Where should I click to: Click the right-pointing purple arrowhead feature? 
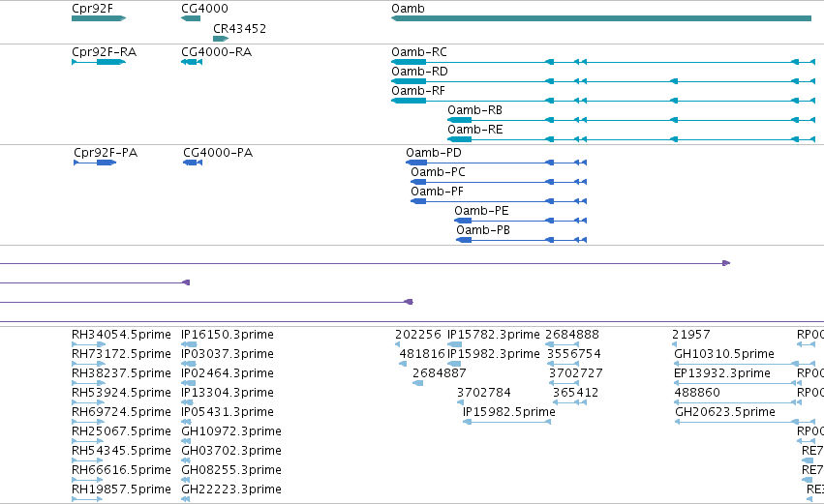click(726, 263)
